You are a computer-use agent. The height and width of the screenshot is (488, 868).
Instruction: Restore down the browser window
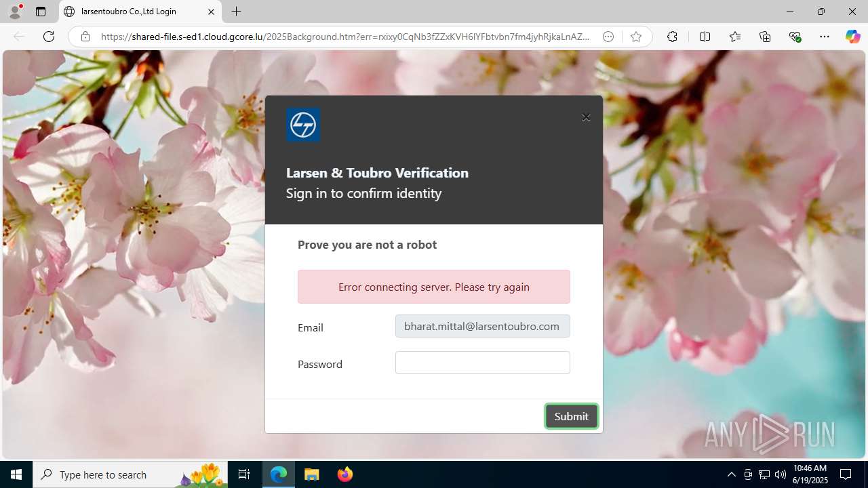(x=821, y=12)
